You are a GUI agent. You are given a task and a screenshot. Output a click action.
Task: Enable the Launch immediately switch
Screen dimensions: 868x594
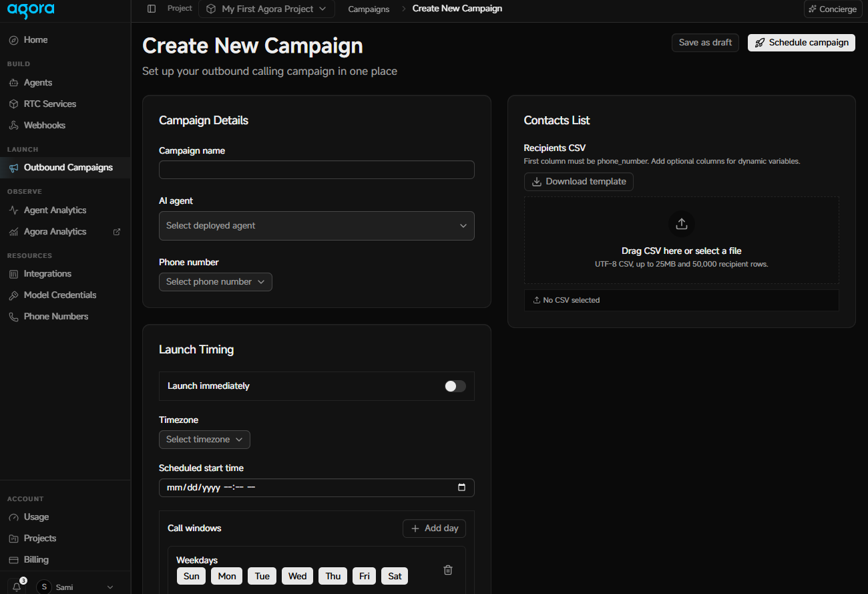point(455,386)
